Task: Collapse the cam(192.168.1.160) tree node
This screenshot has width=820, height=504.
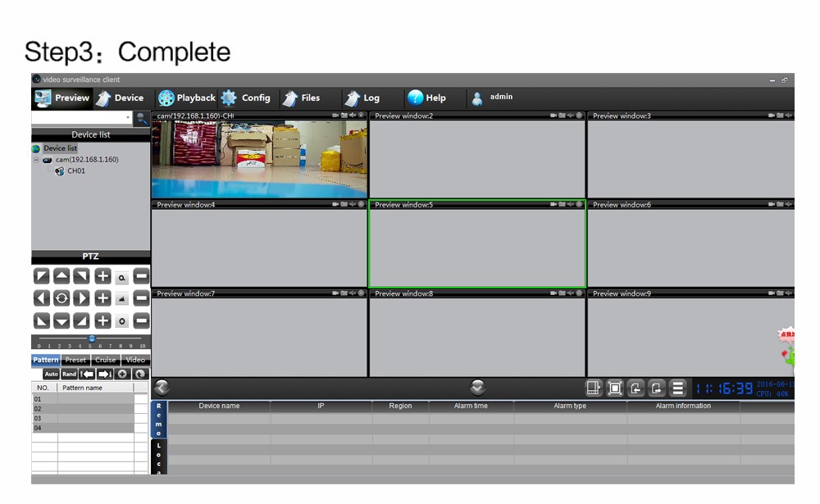Action: coord(36,160)
